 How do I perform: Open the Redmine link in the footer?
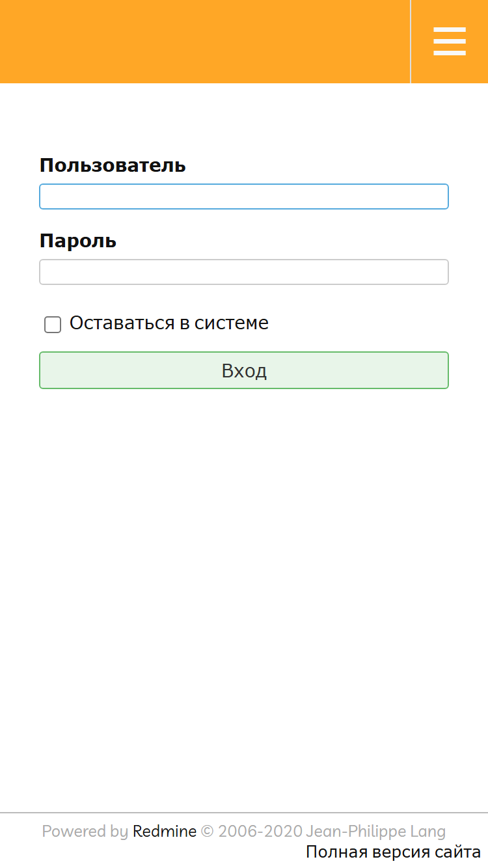tap(165, 831)
